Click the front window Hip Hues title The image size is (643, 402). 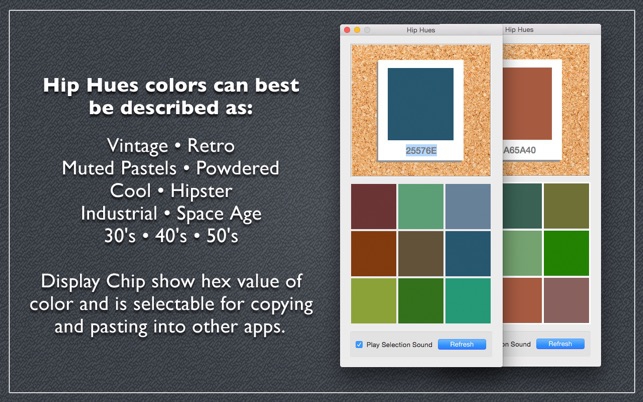(421, 30)
